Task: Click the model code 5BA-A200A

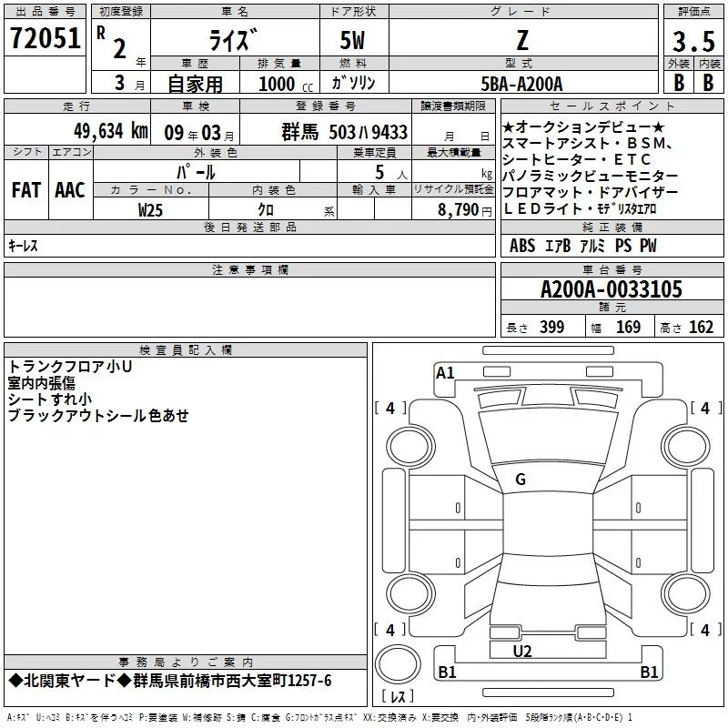Action: coord(521,84)
